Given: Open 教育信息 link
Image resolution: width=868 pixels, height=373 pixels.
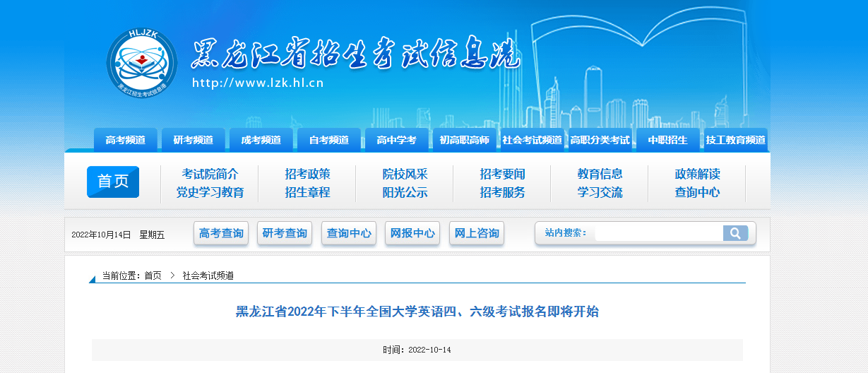Looking at the screenshot, I should pos(600,174).
